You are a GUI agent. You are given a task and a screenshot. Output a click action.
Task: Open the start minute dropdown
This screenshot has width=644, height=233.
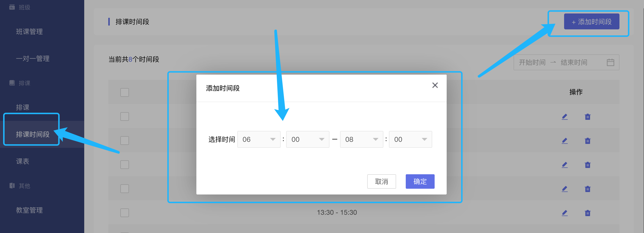click(308, 139)
